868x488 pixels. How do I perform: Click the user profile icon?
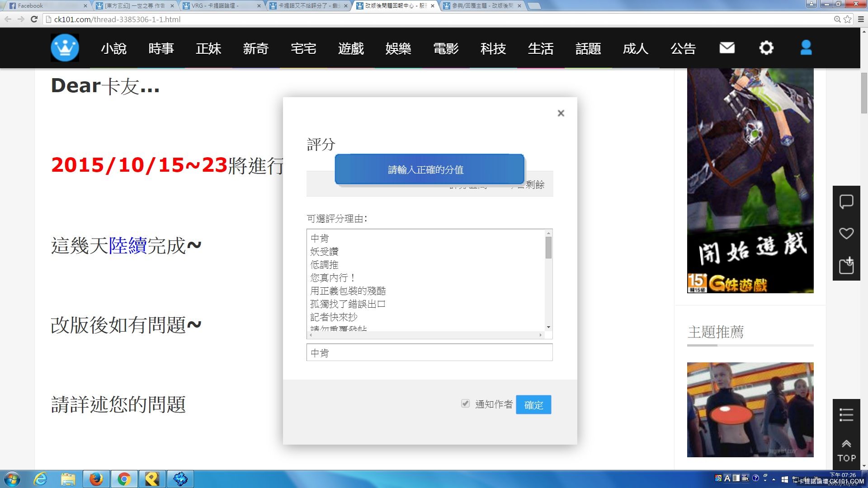(806, 47)
